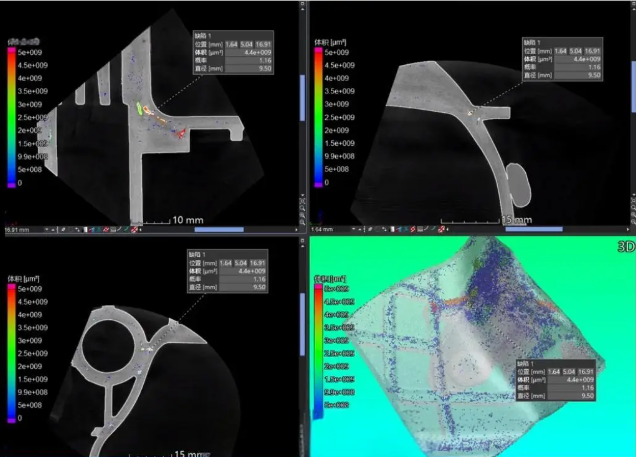Click the 16.91 mm slice position field
Viewport: 636px width, 457px height.
(x=17, y=229)
